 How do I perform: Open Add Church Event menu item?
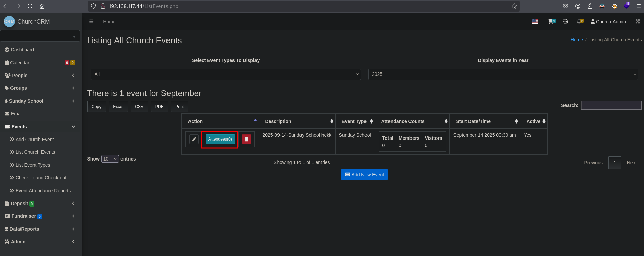click(35, 140)
